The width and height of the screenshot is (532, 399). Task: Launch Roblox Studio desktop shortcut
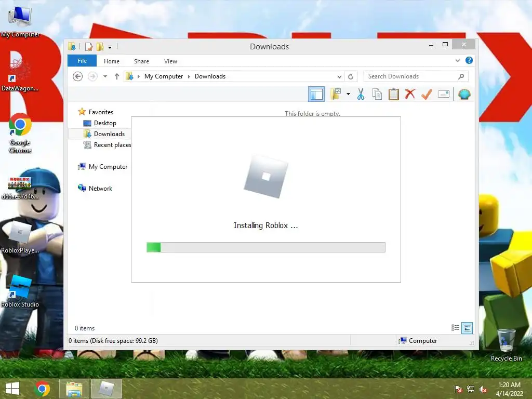coord(20,291)
